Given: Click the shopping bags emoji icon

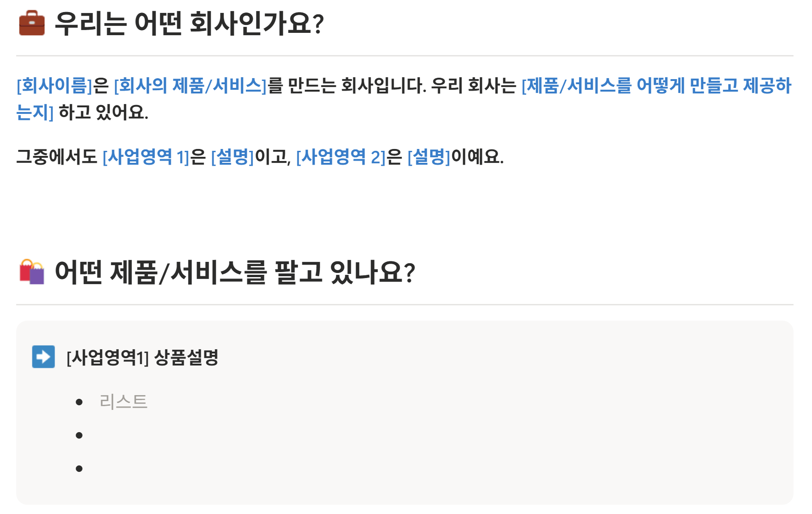Looking at the screenshot, I should point(31,272).
